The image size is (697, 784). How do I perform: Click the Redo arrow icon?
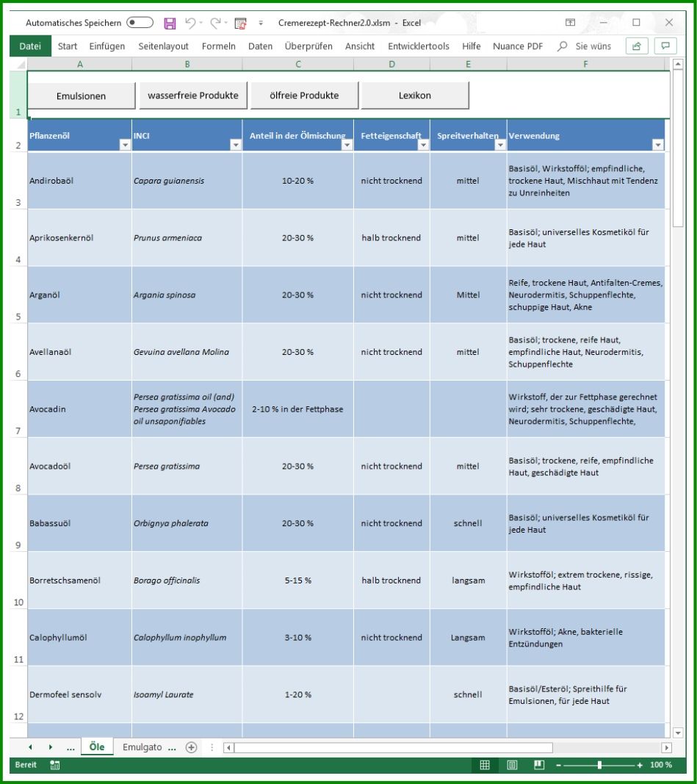pos(215,23)
